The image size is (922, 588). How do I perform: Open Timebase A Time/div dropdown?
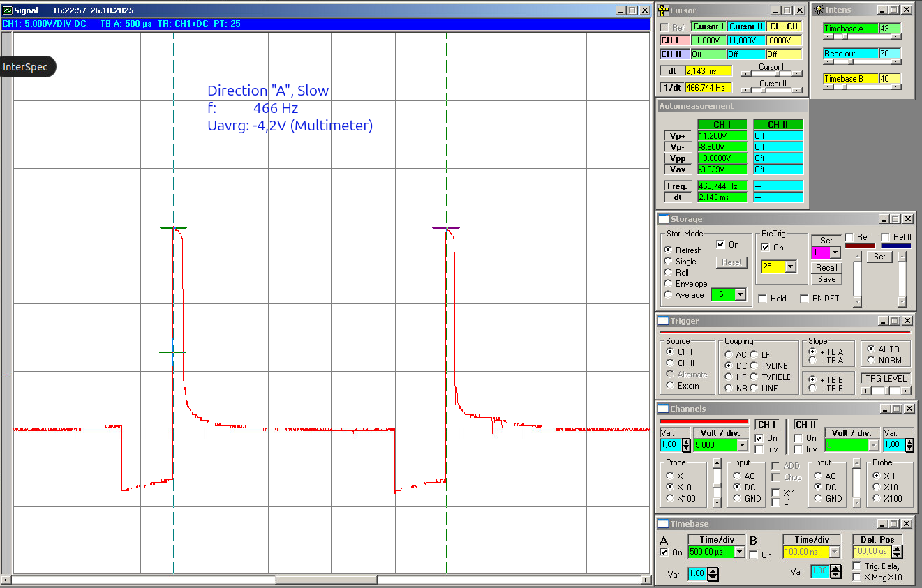pyautogui.click(x=739, y=552)
